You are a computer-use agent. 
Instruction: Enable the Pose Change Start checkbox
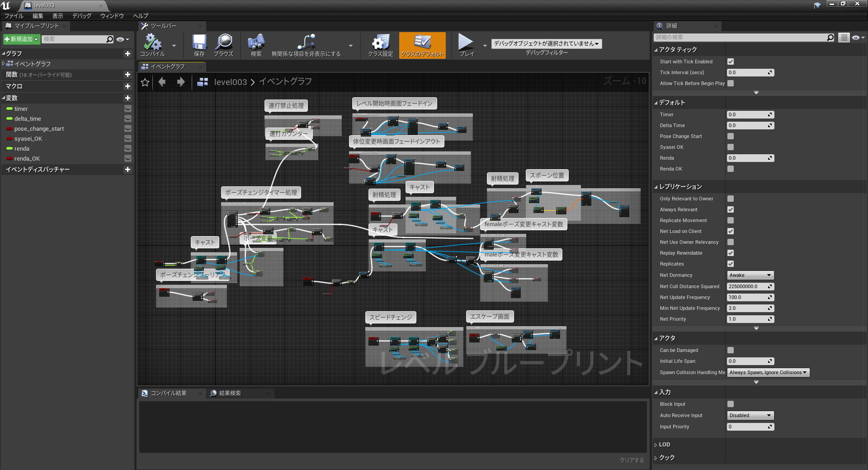[731, 136]
